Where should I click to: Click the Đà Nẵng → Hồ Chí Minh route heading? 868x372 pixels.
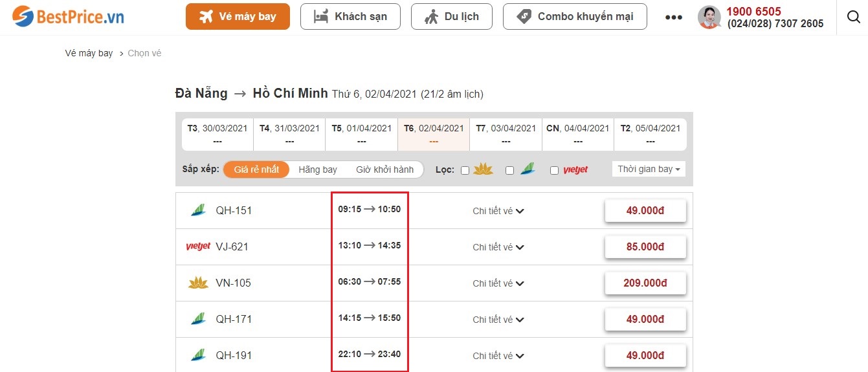pos(252,93)
